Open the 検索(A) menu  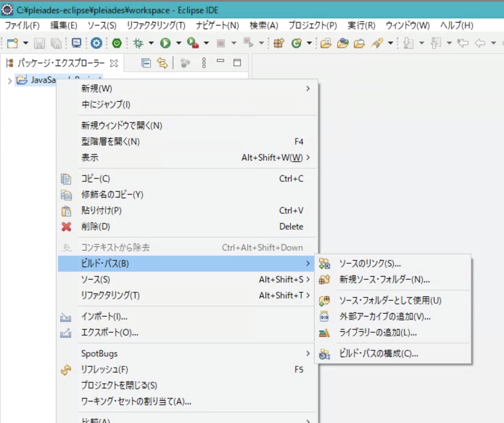click(264, 25)
